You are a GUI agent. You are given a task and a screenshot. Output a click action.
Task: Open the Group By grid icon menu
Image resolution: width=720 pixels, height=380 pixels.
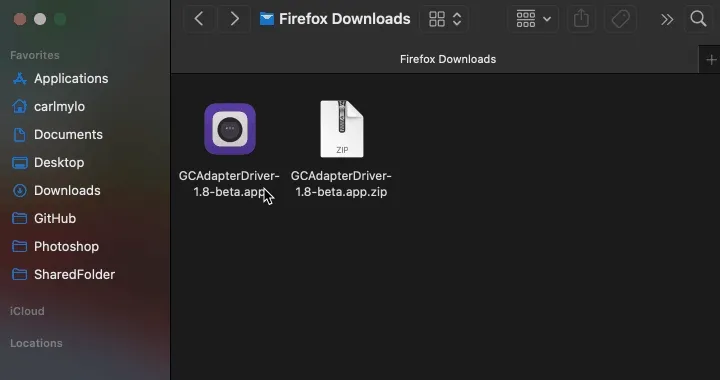526,19
